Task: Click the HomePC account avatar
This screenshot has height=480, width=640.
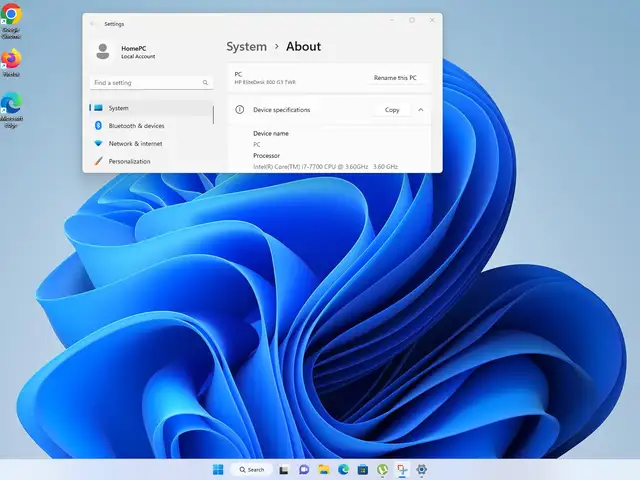Action: 103,51
